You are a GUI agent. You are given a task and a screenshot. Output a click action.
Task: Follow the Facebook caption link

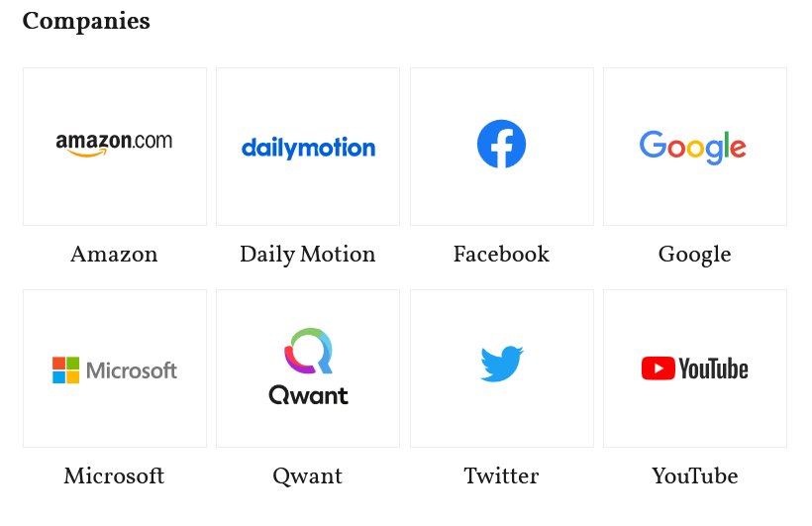(x=501, y=255)
